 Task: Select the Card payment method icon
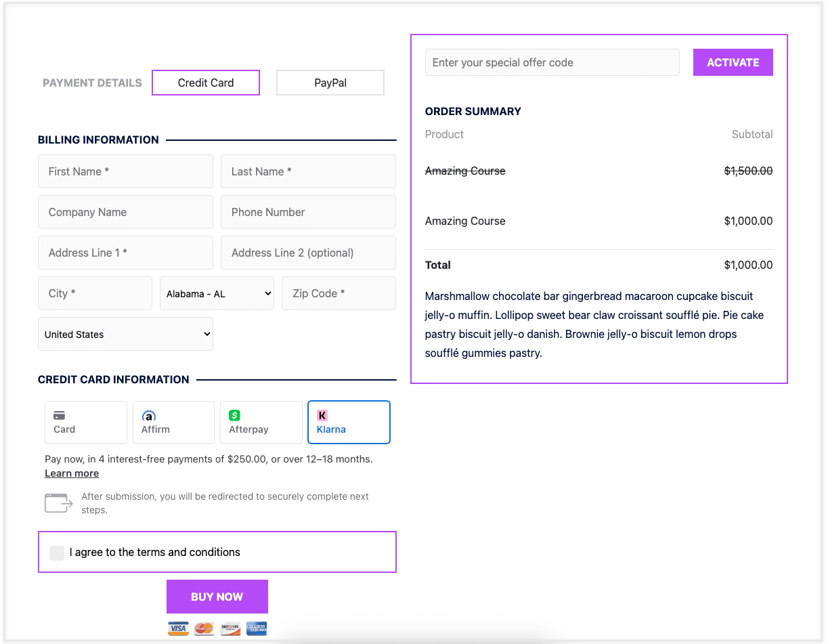[x=59, y=416]
